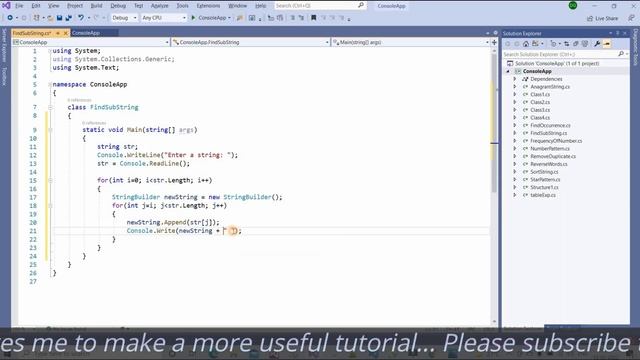Click the bookmark toolbar icon
The image size is (640, 360).
tap(313, 18)
